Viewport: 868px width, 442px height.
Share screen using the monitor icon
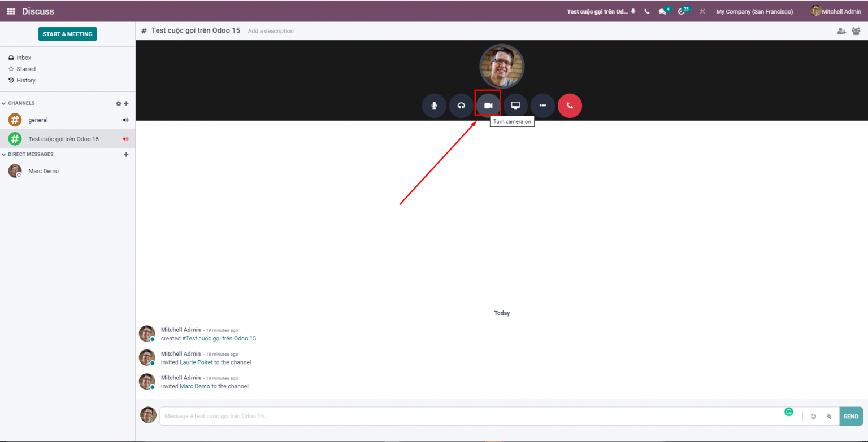click(x=515, y=106)
